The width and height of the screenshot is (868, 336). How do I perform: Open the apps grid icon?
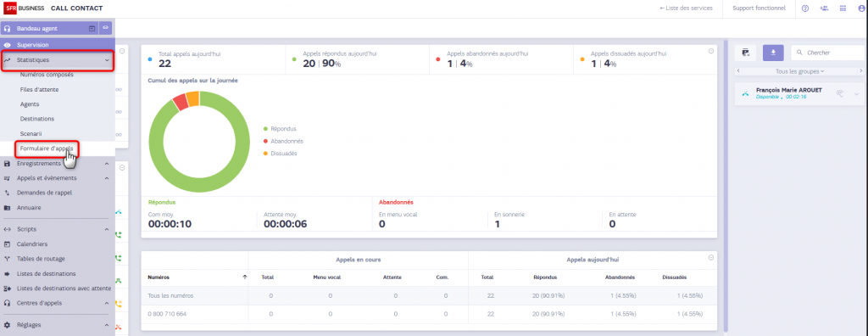pos(843,8)
